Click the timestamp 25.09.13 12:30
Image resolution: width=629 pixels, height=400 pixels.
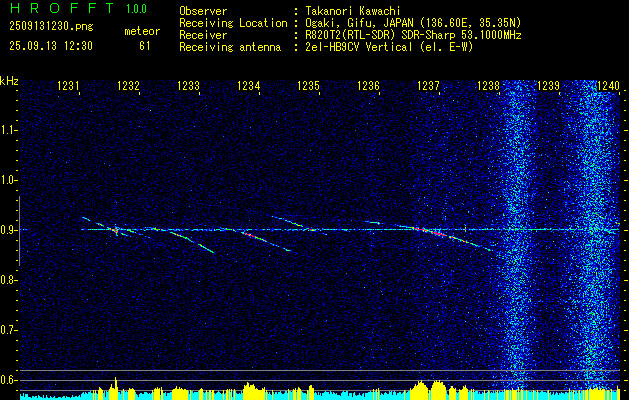tap(51, 46)
